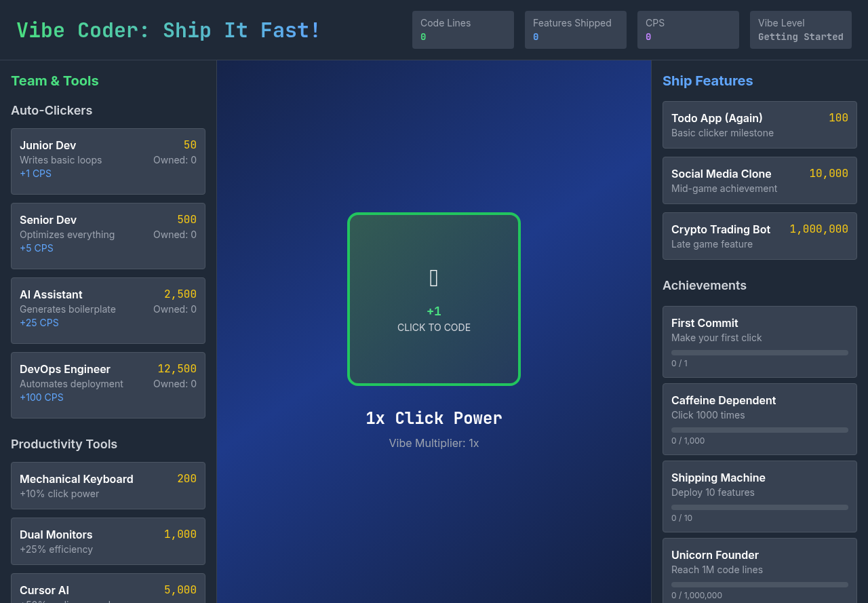The width and height of the screenshot is (868, 603).
Task: Click the main CLICK TO CODE button
Action: (433, 298)
